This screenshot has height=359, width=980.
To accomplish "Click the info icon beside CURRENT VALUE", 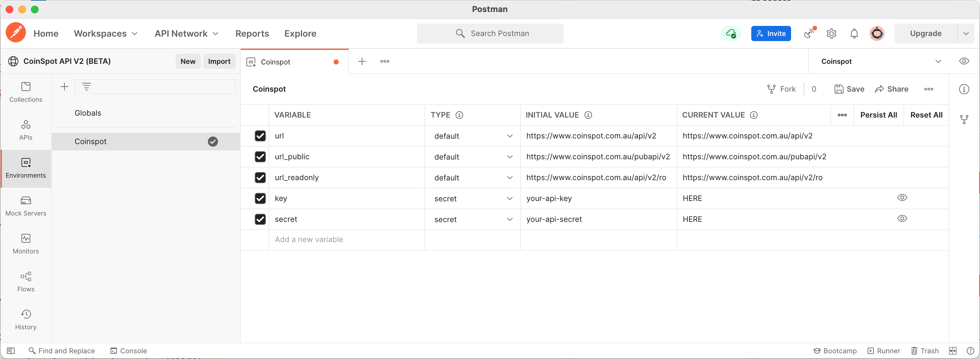I will click(x=754, y=115).
